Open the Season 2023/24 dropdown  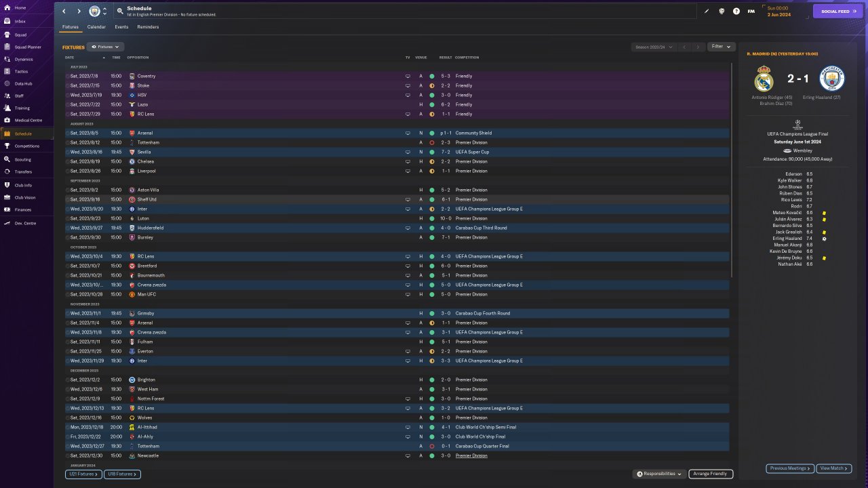pyautogui.click(x=654, y=47)
